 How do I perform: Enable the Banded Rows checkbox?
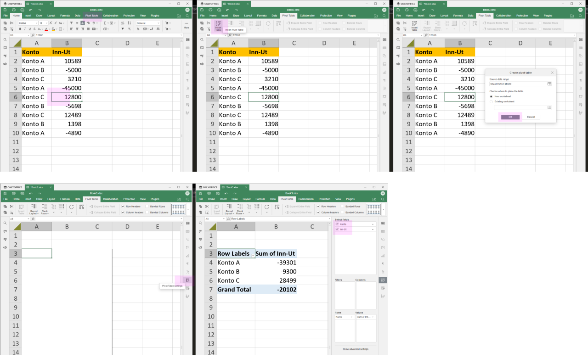click(147, 206)
